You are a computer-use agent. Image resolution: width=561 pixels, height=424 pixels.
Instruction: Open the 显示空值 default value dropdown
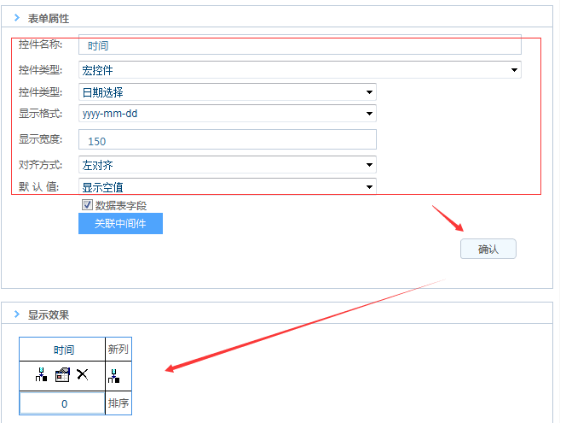227,186
